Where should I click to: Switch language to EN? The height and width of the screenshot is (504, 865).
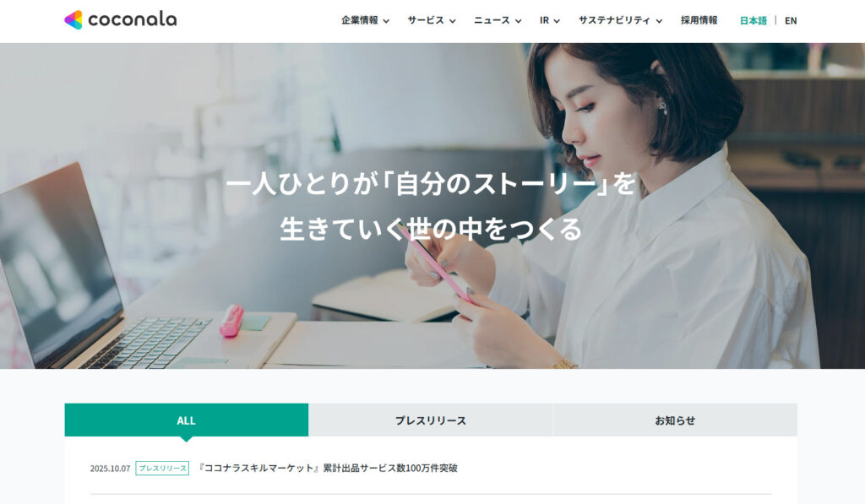(x=791, y=20)
